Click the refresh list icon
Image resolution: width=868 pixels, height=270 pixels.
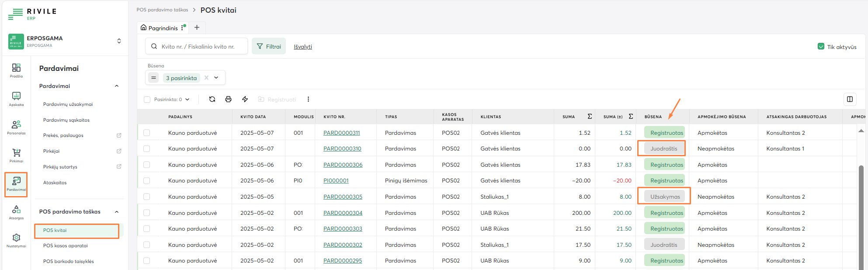coord(212,99)
